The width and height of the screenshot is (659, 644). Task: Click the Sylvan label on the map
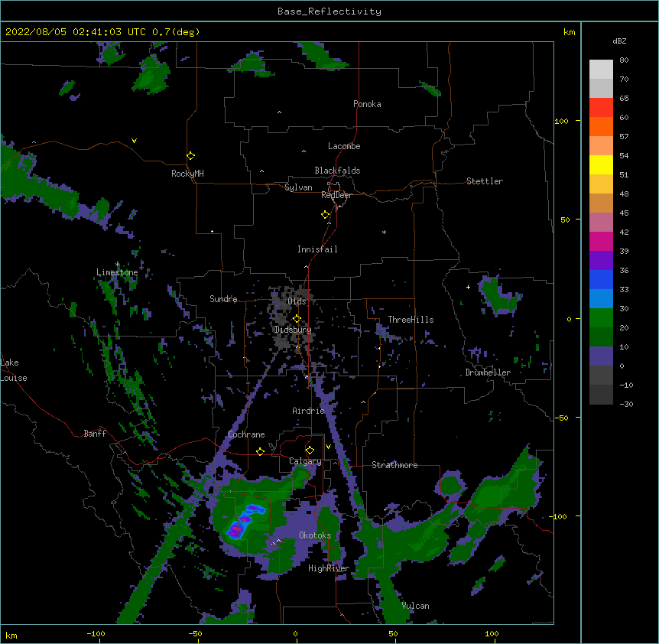(298, 187)
